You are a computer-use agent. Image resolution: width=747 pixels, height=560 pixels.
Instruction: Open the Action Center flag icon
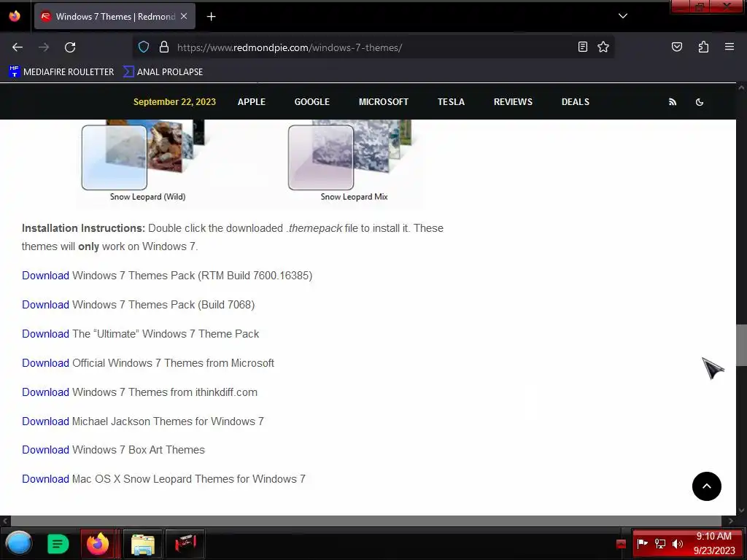(642, 543)
